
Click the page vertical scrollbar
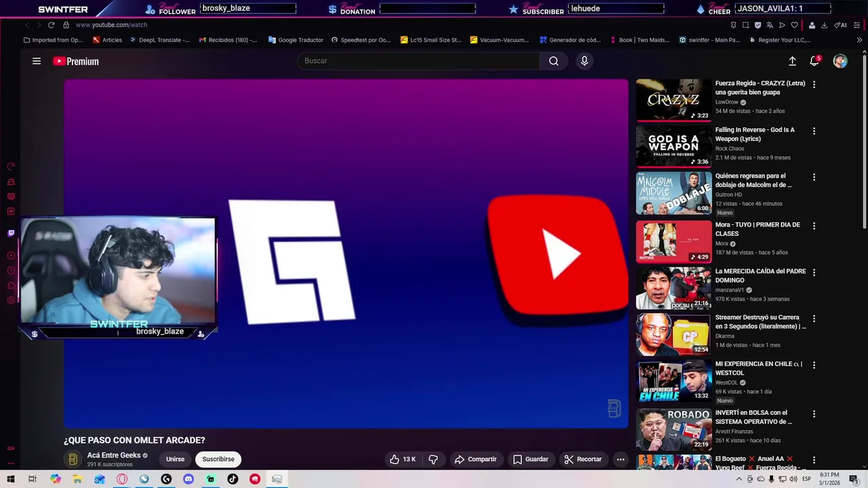click(864, 142)
